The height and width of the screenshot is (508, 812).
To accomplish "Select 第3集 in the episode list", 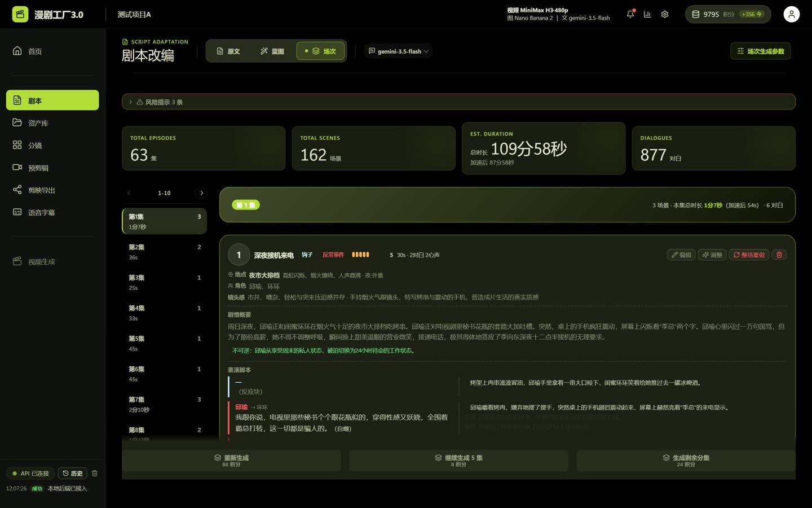I will [x=164, y=282].
